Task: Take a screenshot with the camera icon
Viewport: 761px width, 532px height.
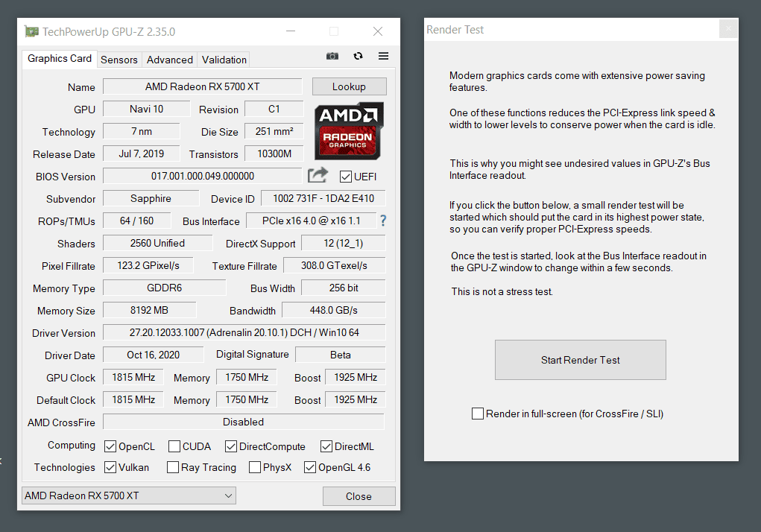Action: click(x=332, y=56)
